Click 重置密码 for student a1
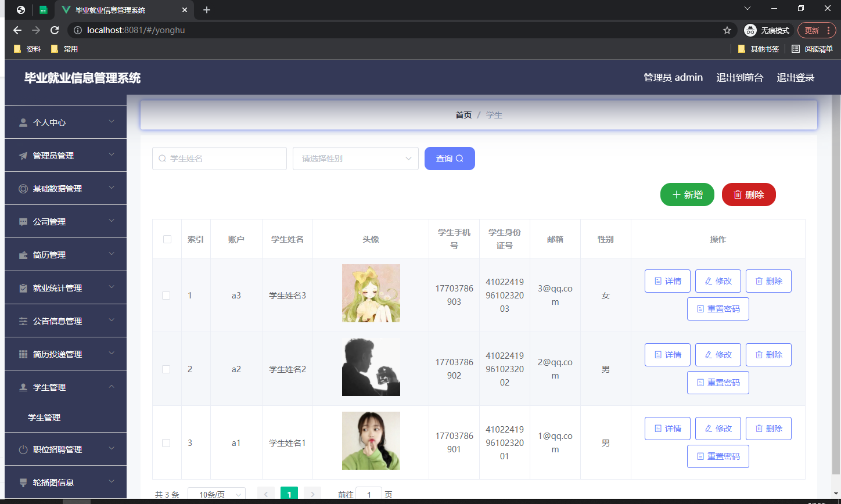 pos(718,456)
